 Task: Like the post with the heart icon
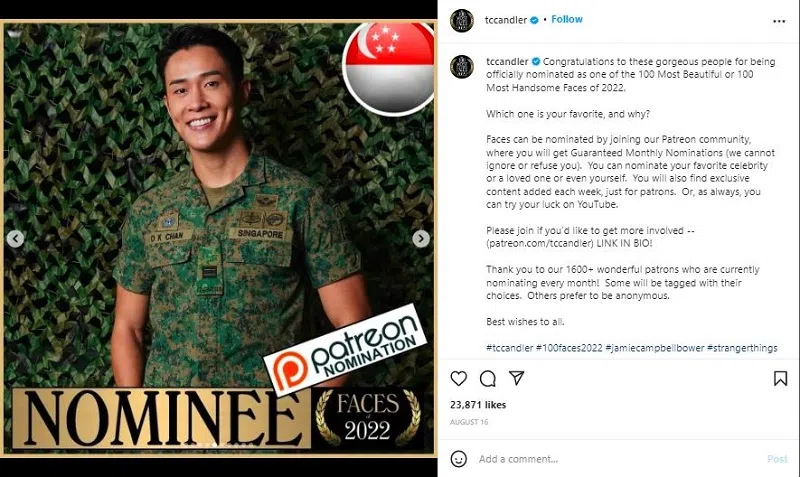click(x=459, y=379)
